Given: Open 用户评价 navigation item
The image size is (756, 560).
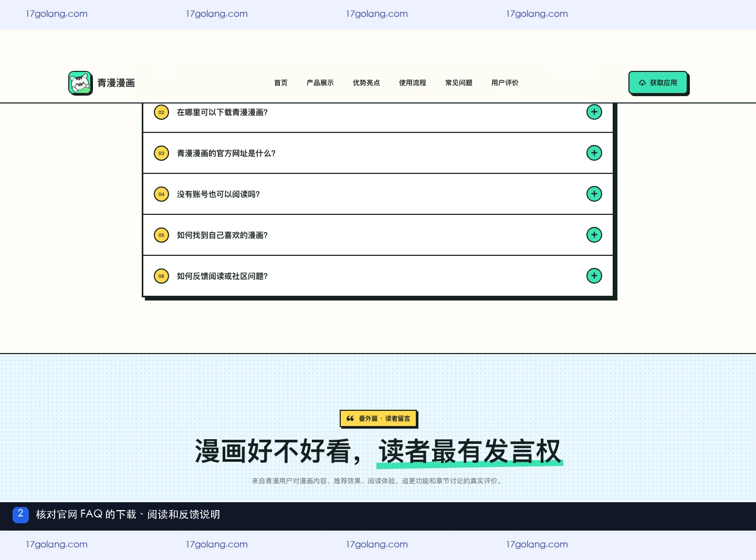Looking at the screenshot, I should (x=505, y=83).
